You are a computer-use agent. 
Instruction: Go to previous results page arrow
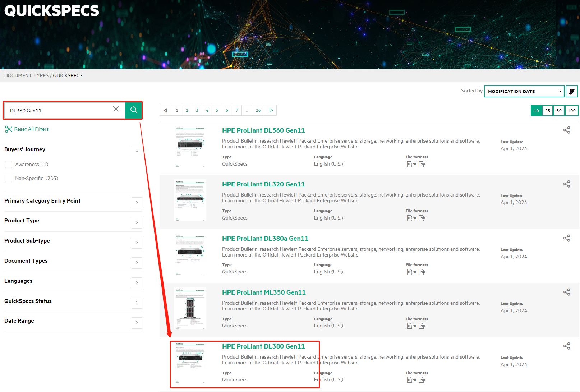click(165, 110)
